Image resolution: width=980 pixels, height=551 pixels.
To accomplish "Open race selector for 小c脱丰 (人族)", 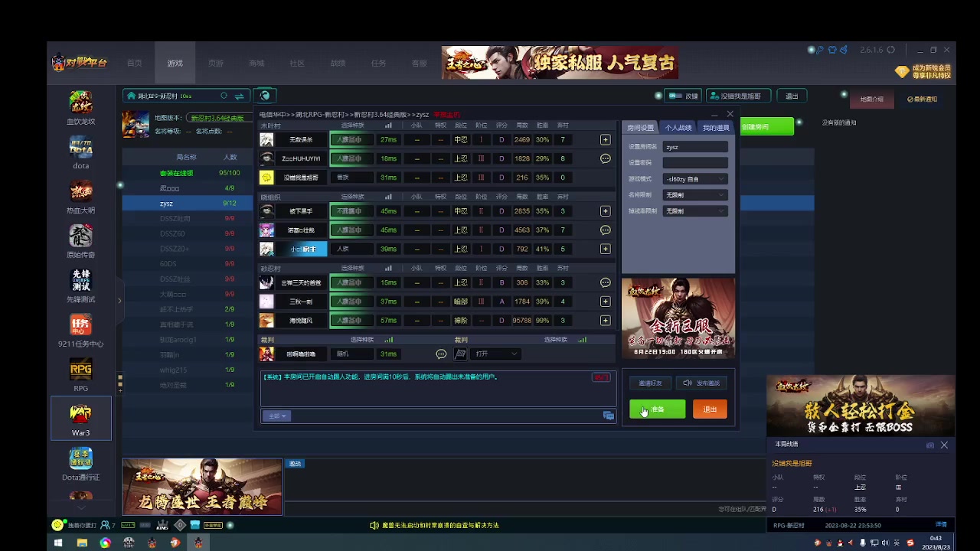I will [x=351, y=249].
